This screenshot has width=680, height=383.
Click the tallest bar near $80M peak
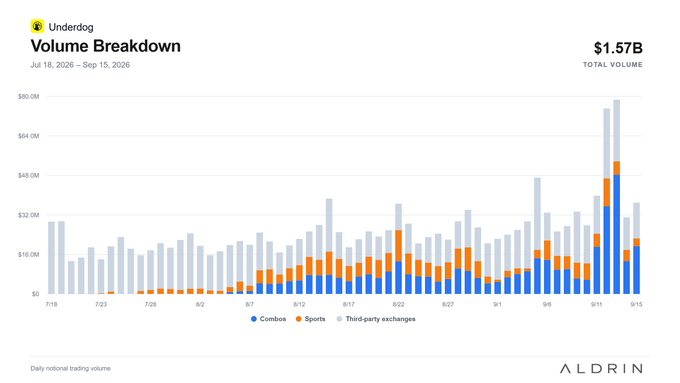(x=617, y=197)
